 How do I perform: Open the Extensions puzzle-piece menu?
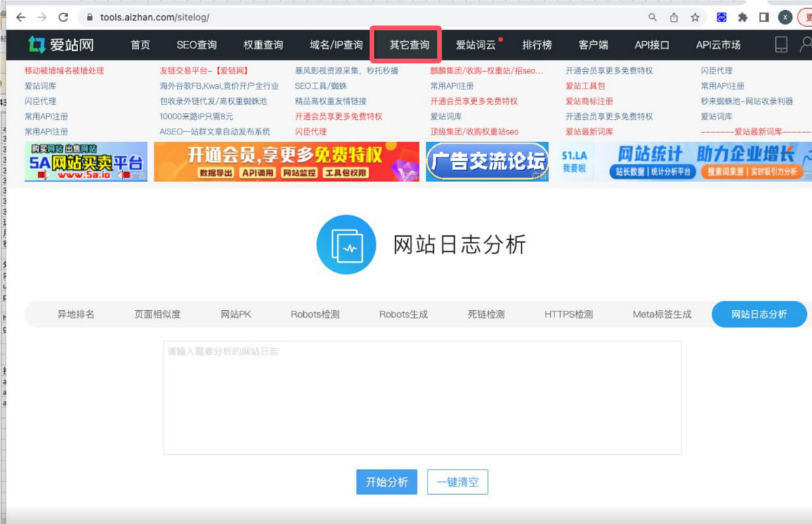pos(743,17)
